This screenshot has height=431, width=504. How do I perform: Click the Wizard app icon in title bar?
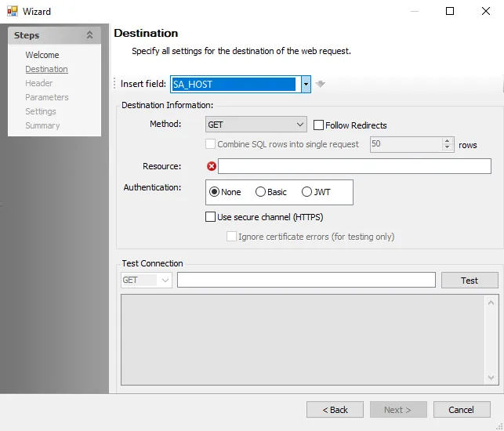coord(13,12)
